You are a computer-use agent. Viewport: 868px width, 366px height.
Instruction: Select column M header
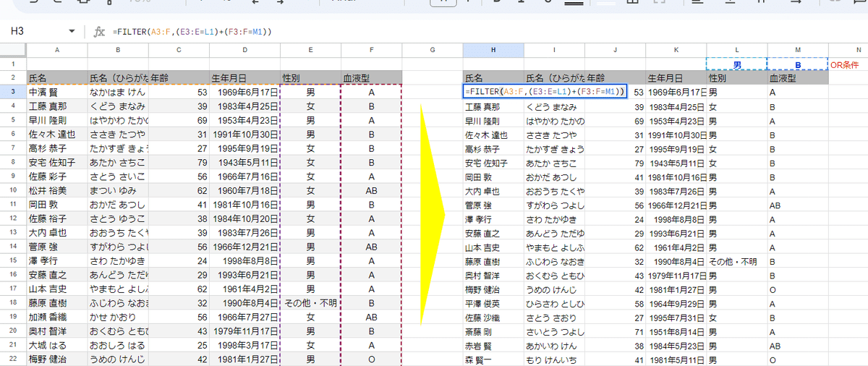click(798, 50)
